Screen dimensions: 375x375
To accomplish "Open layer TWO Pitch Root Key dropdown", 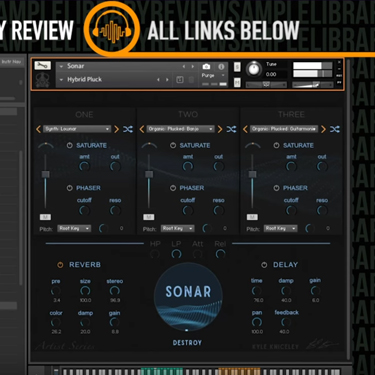I will pyautogui.click(x=178, y=228).
